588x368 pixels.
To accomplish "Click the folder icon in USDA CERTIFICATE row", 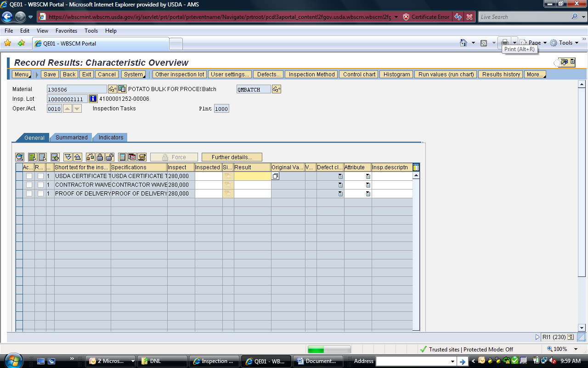I will [x=228, y=176].
